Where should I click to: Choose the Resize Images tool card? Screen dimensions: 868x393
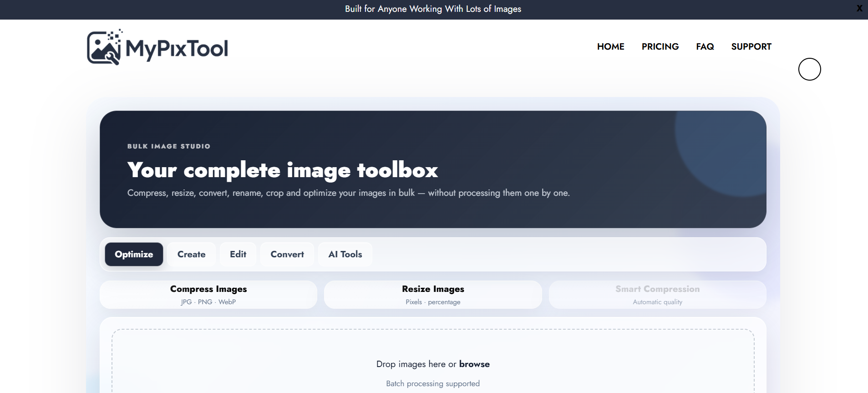tap(433, 295)
